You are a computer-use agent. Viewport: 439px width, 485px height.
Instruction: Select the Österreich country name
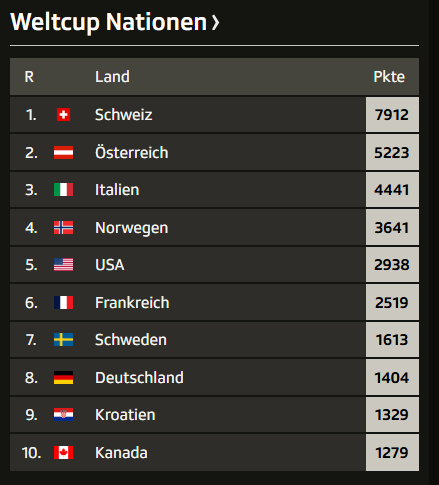(x=132, y=153)
